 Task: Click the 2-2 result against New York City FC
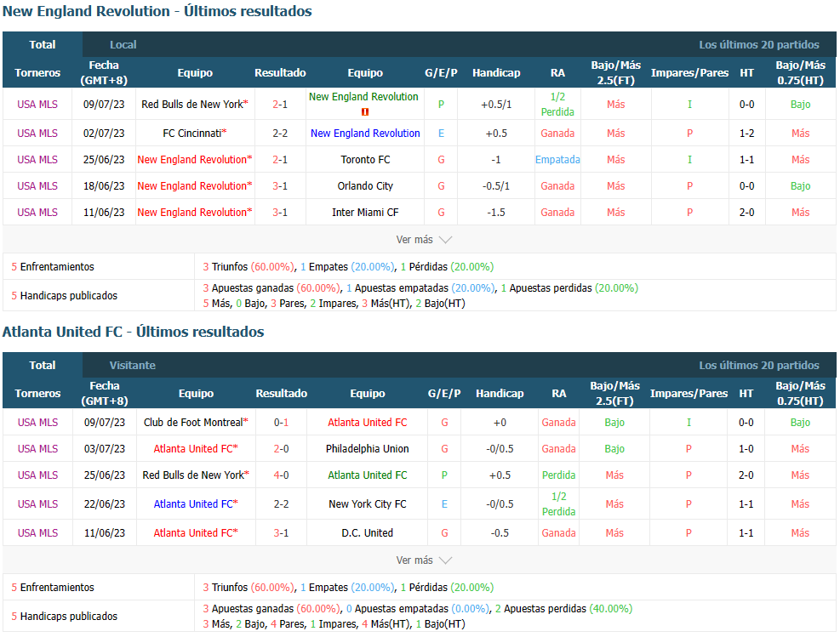pyautogui.click(x=281, y=504)
